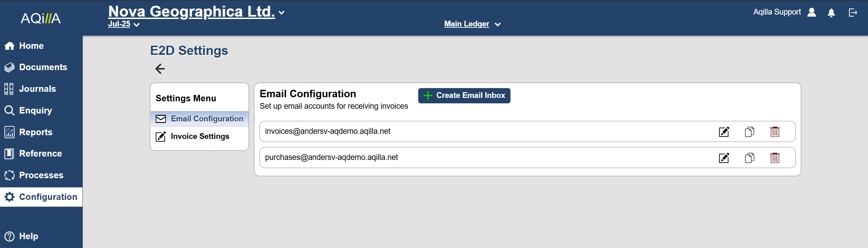Edit the invoices@andersv-aqdemo inbox
868x248 pixels.
pos(724,132)
